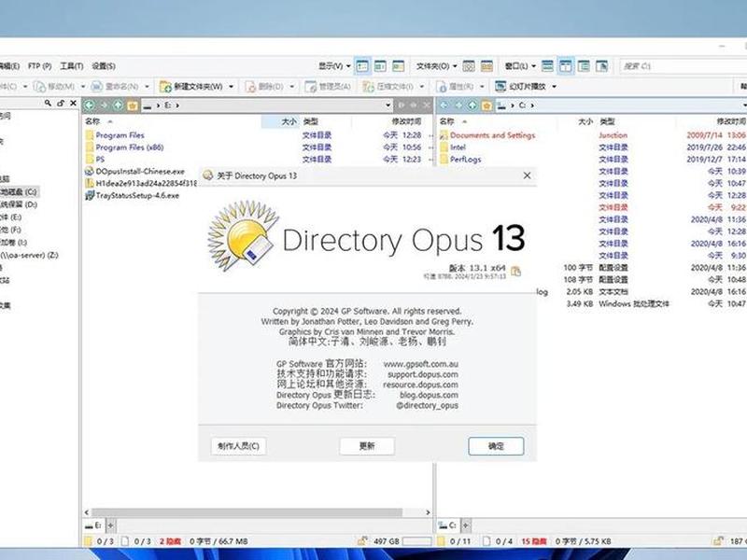Expand the 幻灯片播放 dropdown arrow
This screenshot has height=560, width=747.
coord(554,86)
